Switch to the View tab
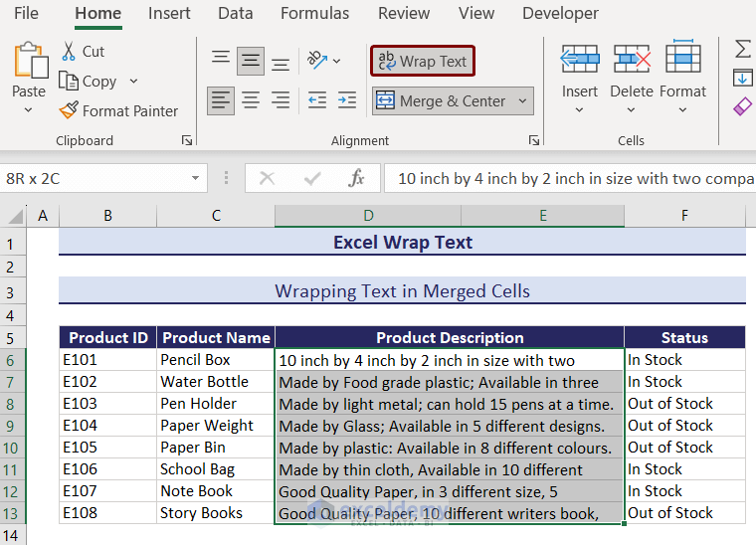This screenshot has width=756, height=545. coord(476,14)
